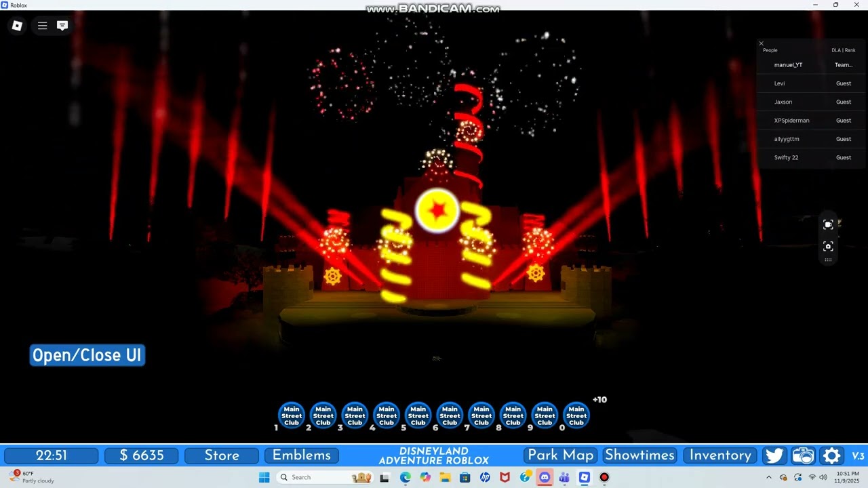Open the hamburger menu in the top bar
868x488 pixels.
42,26
